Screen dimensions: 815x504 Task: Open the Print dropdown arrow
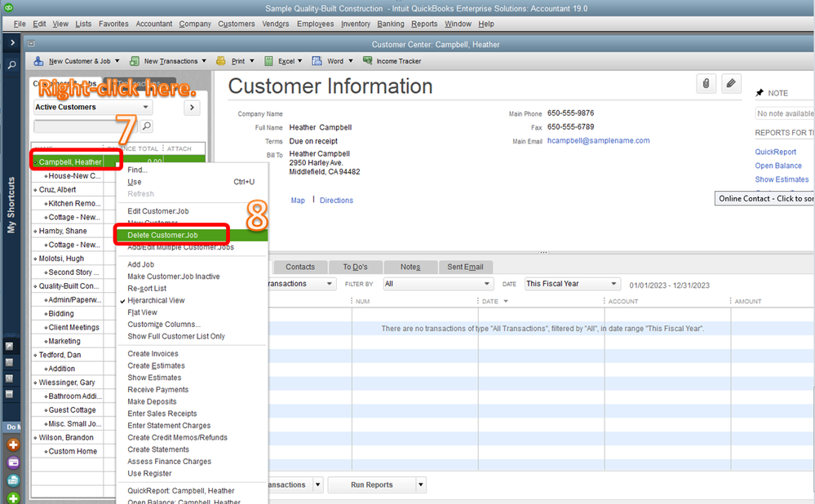coord(251,61)
